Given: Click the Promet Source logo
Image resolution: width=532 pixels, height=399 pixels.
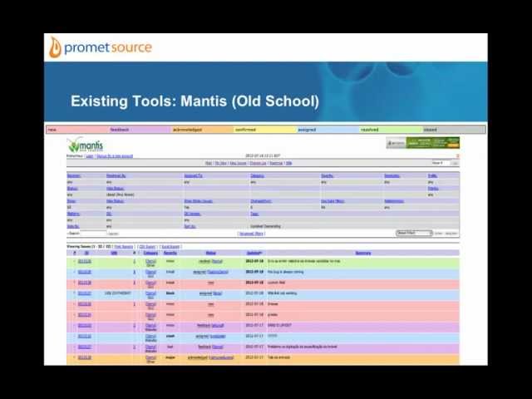Looking at the screenshot, I should coord(101,47).
